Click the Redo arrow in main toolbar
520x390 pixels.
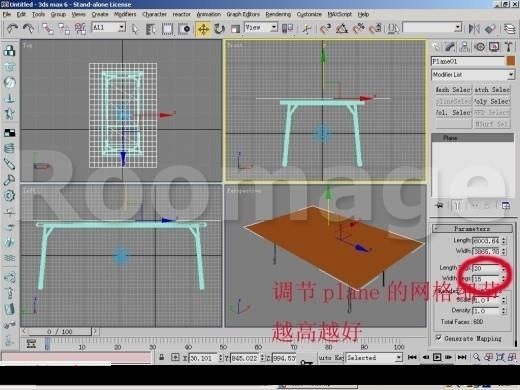click(x=29, y=29)
